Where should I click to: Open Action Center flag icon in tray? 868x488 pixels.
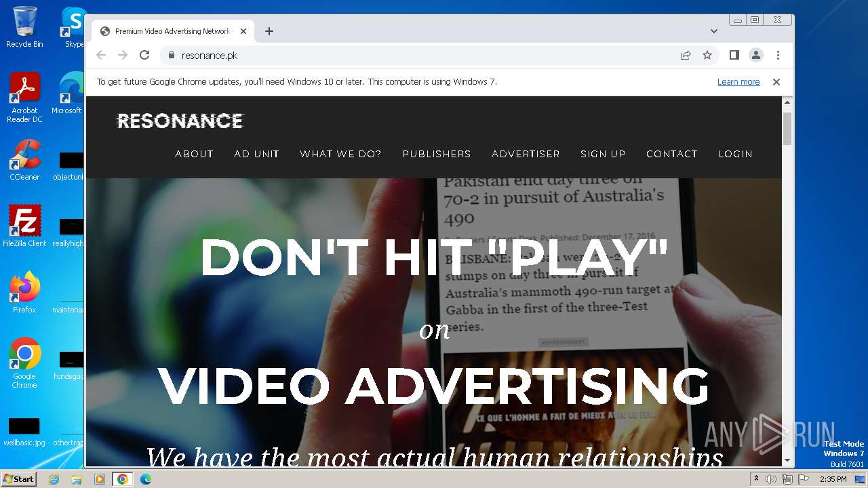click(x=804, y=479)
